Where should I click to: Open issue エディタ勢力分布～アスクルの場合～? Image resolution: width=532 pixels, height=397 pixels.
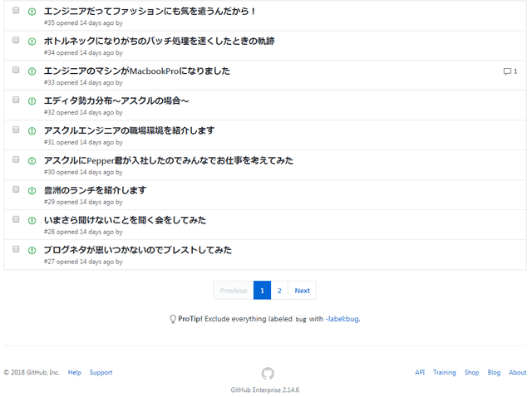(x=116, y=101)
